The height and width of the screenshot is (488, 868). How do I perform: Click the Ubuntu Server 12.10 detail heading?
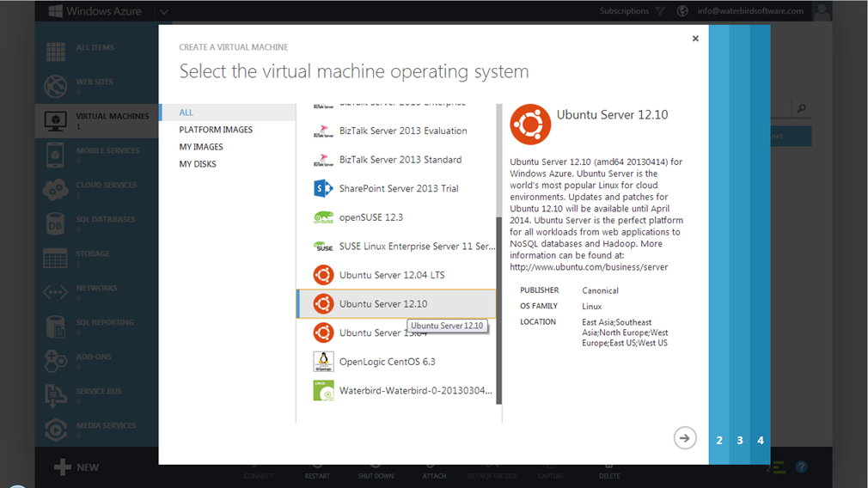click(612, 114)
